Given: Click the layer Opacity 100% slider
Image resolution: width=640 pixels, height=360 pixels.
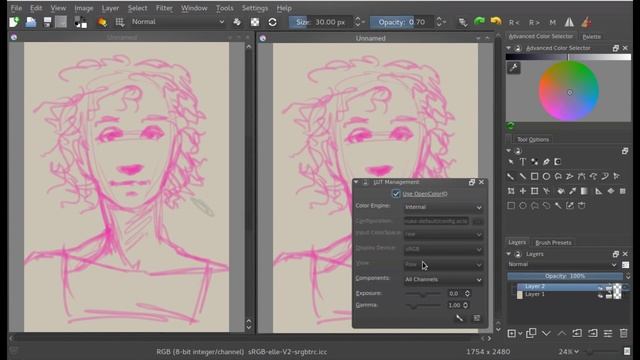Looking at the screenshot, I should [565, 276].
